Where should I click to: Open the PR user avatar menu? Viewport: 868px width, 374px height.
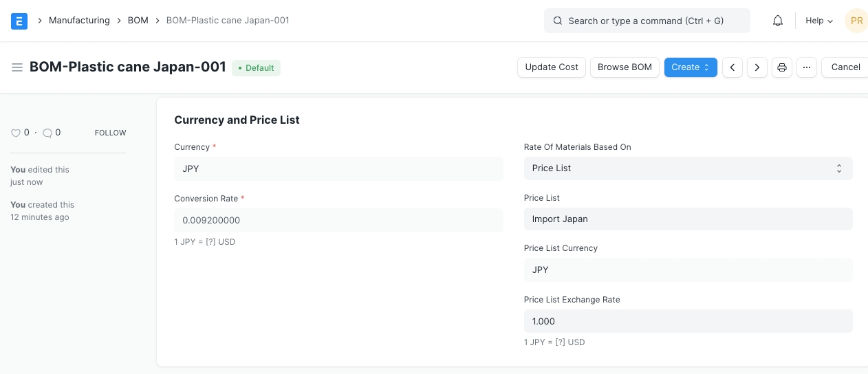click(856, 21)
